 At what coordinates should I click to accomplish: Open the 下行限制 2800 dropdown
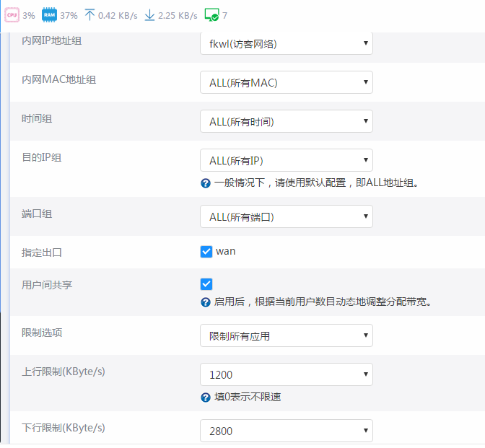coord(287,431)
